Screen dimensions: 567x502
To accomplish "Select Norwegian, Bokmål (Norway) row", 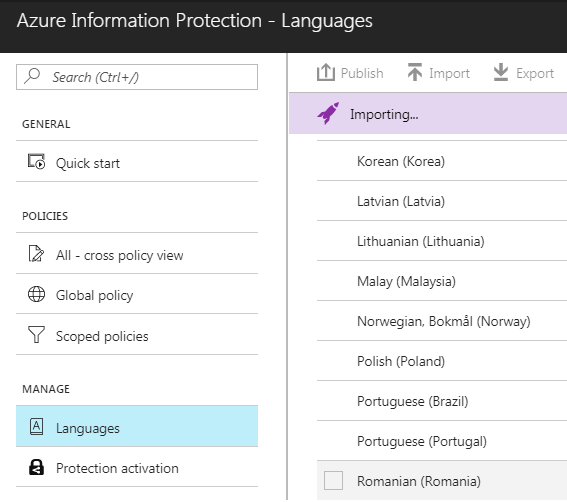I will coord(442,321).
